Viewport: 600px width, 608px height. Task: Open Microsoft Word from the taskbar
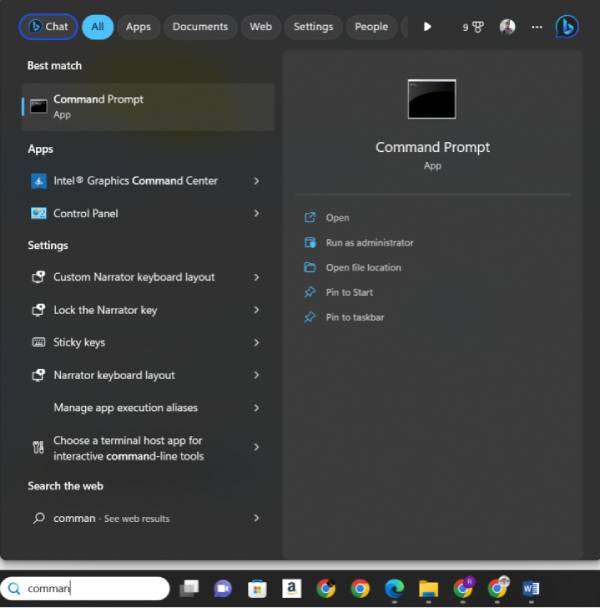(531, 589)
